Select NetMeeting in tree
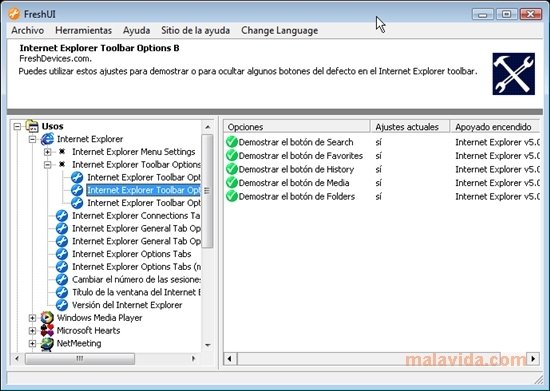This screenshot has height=391, width=550. tap(79, 344)
